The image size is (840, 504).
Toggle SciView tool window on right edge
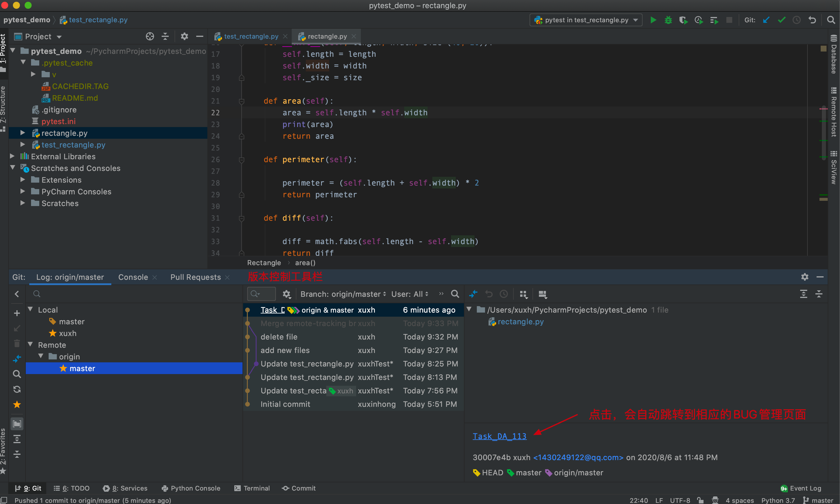834,167
